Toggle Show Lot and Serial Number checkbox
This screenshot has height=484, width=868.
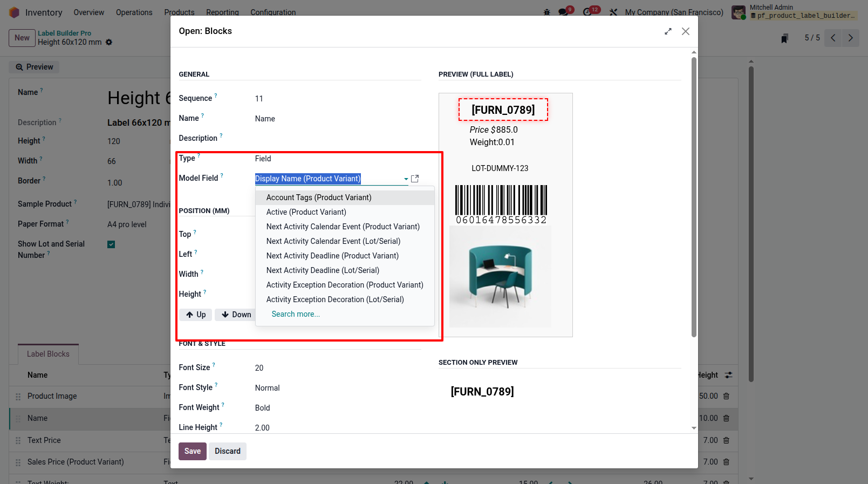pos(111,244)
